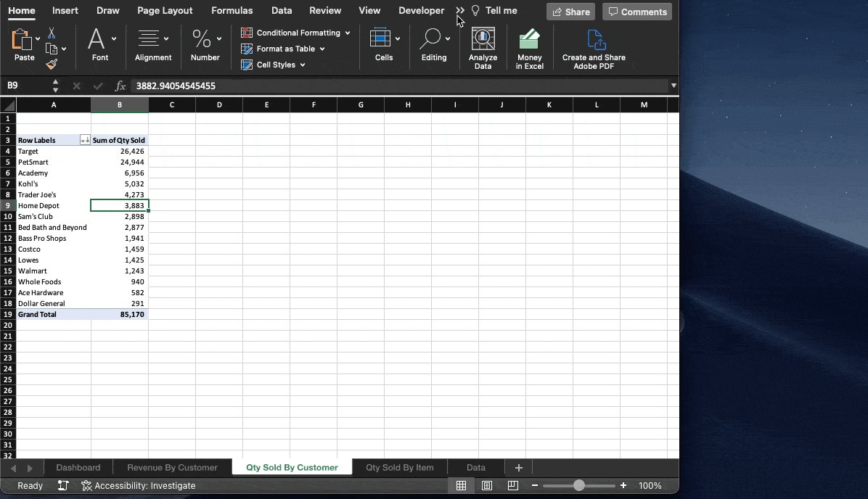
Task: Open the Comments panel
Action: 636,11
